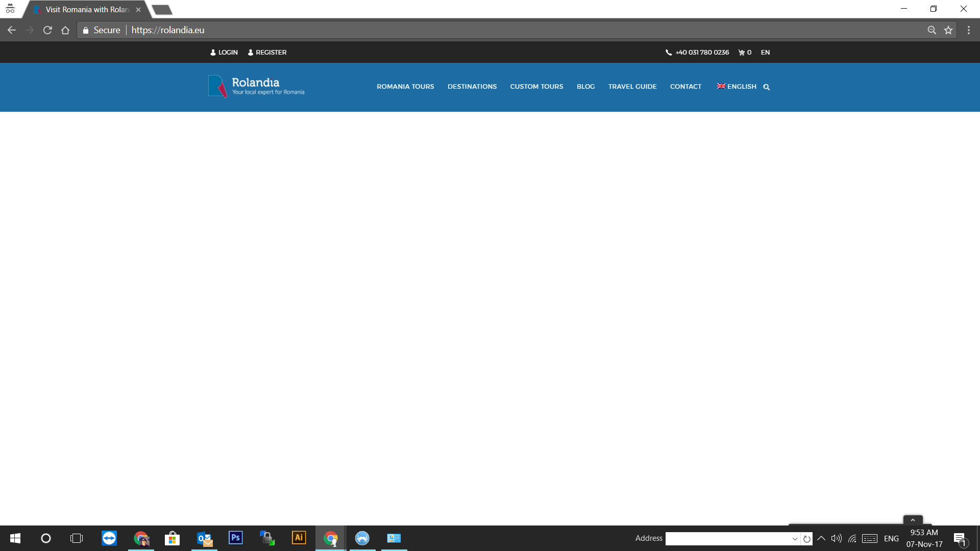Open the Windows Start menu
The image size is (980, 551).
tap(15, 538)
